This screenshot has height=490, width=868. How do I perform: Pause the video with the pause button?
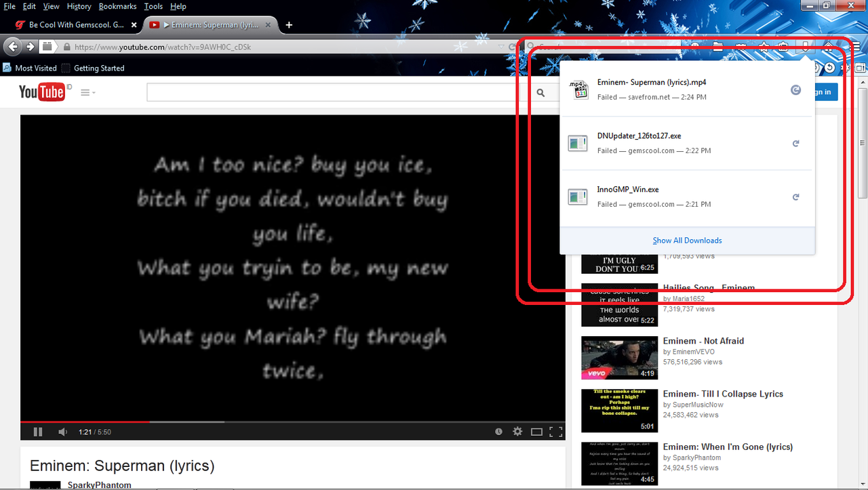pyautogui.click(x=38, y=432)
